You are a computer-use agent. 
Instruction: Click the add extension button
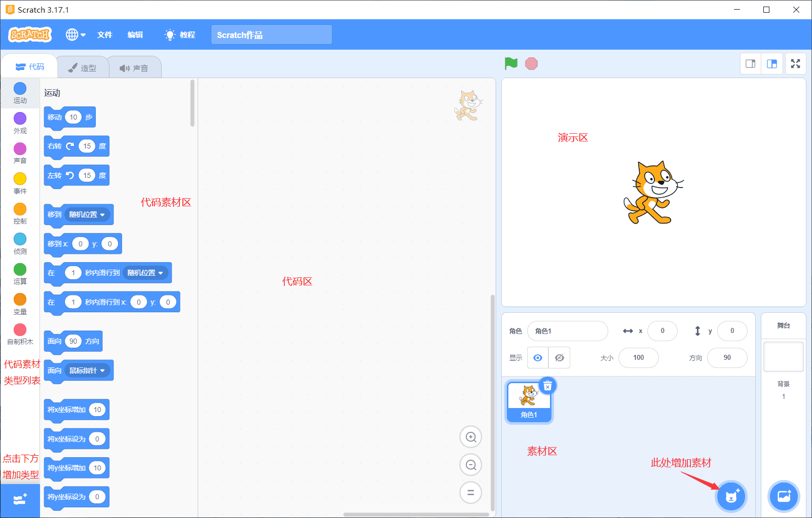click(x=20, y=500)
